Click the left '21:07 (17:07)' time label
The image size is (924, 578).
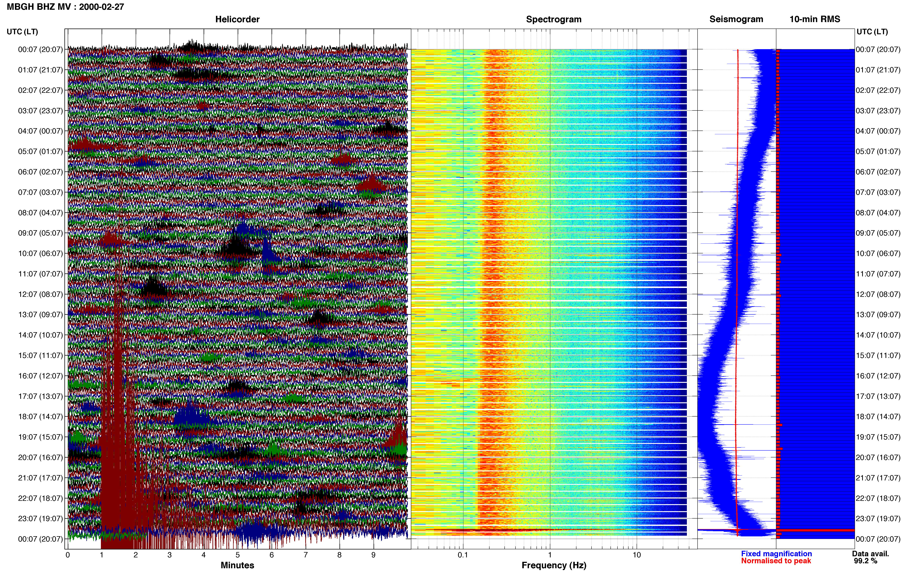coord(40,478)
